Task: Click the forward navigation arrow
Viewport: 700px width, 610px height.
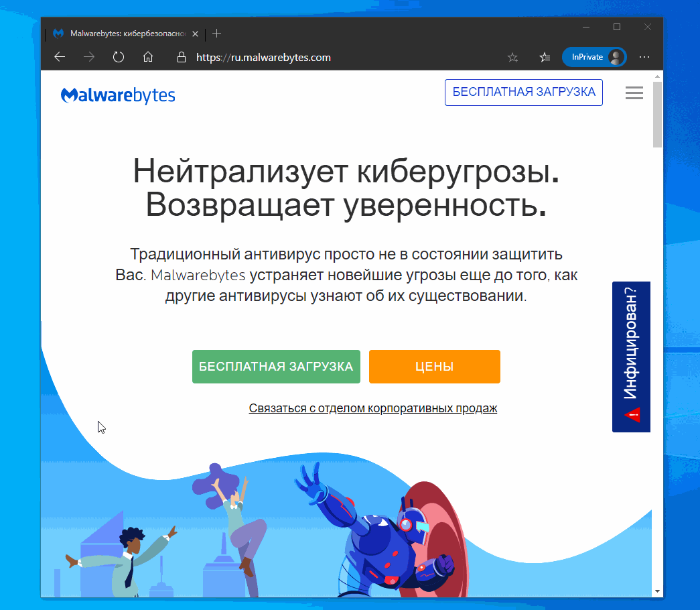Action: (x=89, y=57)
